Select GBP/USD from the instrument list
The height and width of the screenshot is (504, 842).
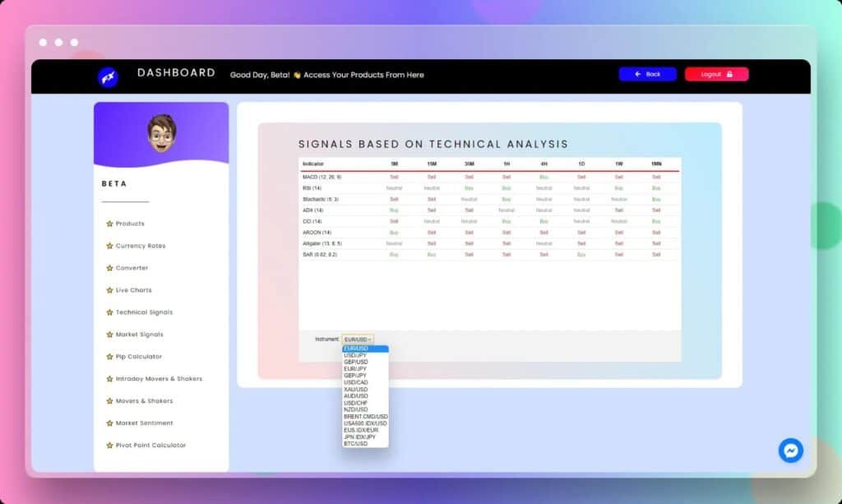pos(358,362)
